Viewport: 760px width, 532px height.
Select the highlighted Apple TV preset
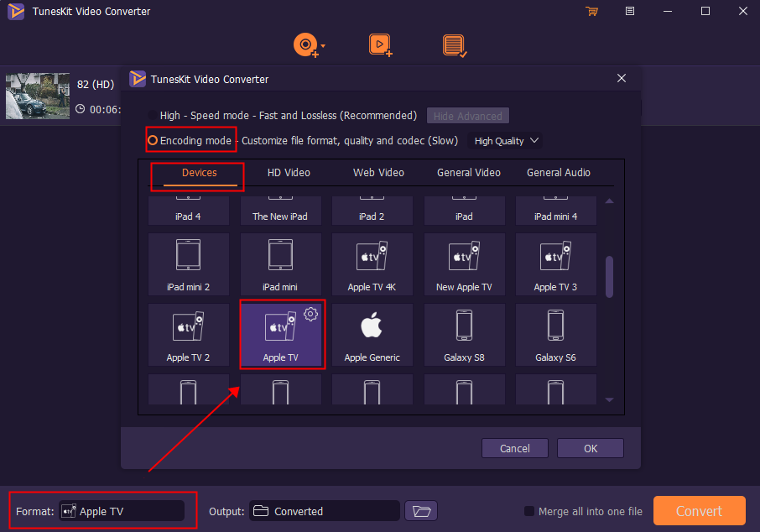pyautogui.click(x=281, y=335)
